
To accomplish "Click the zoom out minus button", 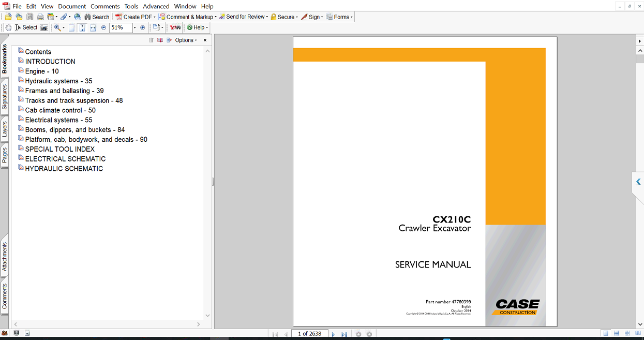I will (x=103, y=27).
